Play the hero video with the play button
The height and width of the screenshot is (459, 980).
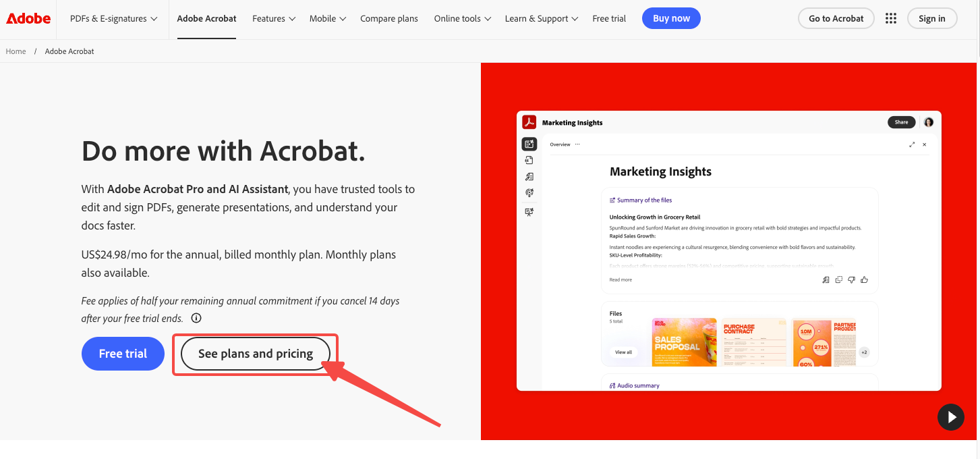[951, 417]
